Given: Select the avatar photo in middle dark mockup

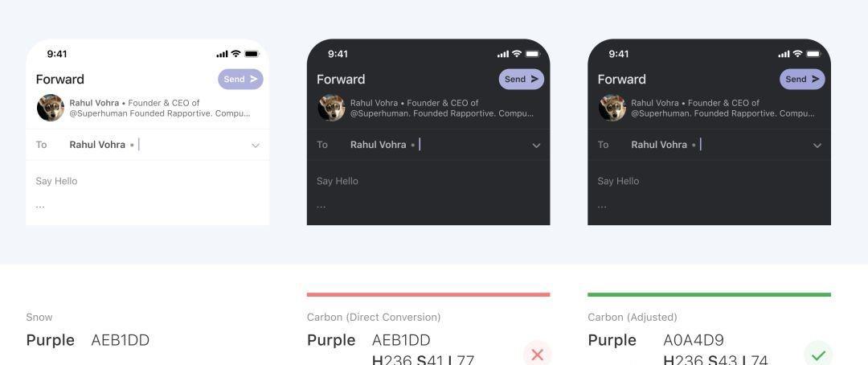Looking at the screenshot, I should tap(331, 108).
